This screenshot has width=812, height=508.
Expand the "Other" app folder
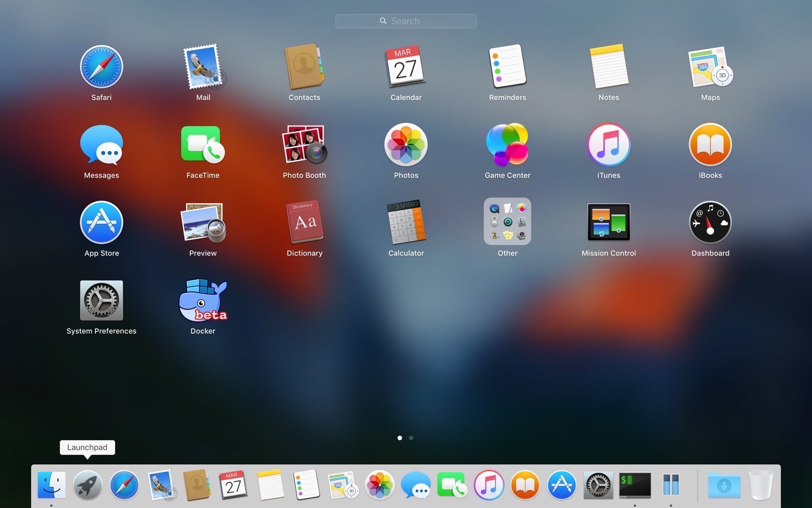pyautogui.click(x=507, y=222)
